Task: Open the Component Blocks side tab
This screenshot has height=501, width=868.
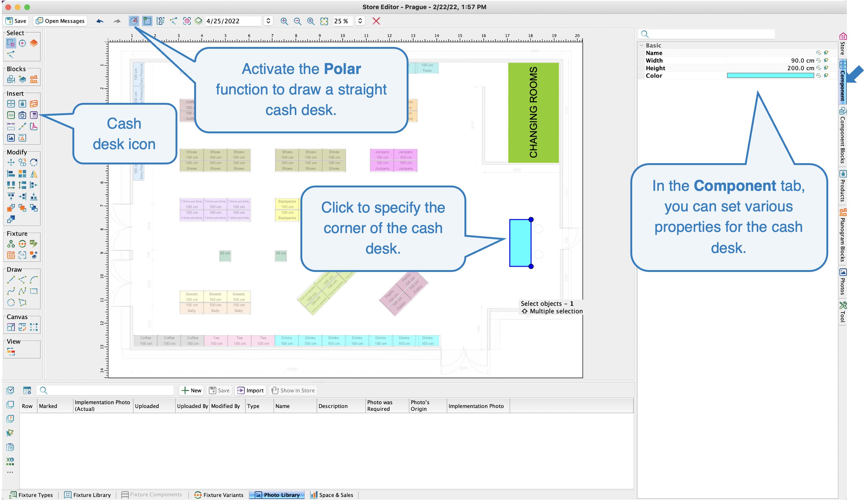Action: tap(843, 135)
